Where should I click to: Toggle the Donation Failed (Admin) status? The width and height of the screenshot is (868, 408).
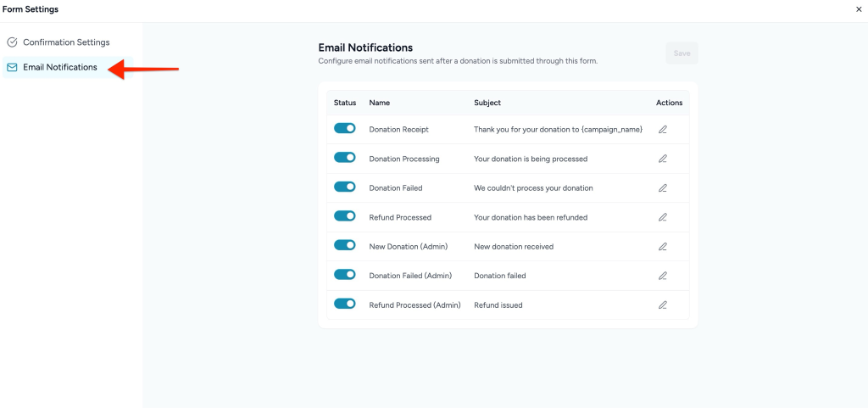tap(344, 275)
